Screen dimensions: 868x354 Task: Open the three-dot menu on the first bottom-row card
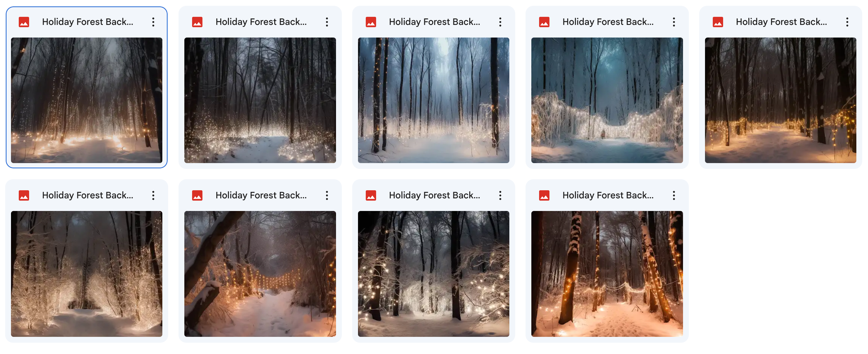153,195
